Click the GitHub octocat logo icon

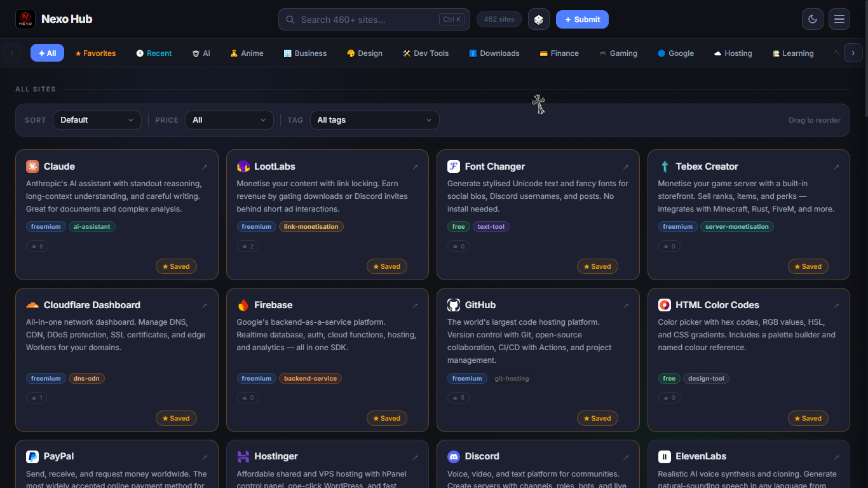(454, 305)
